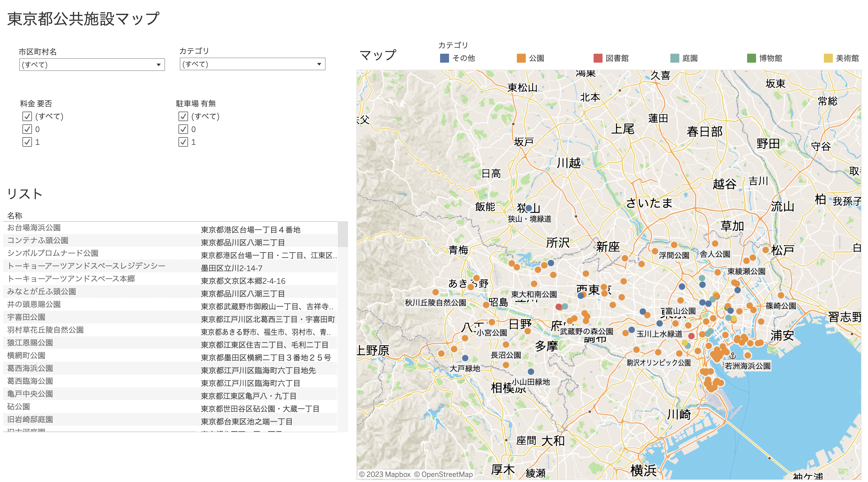Uncheck the 0 option under 料金 要否
868x482 pixels.
click(x=27, y=129)
